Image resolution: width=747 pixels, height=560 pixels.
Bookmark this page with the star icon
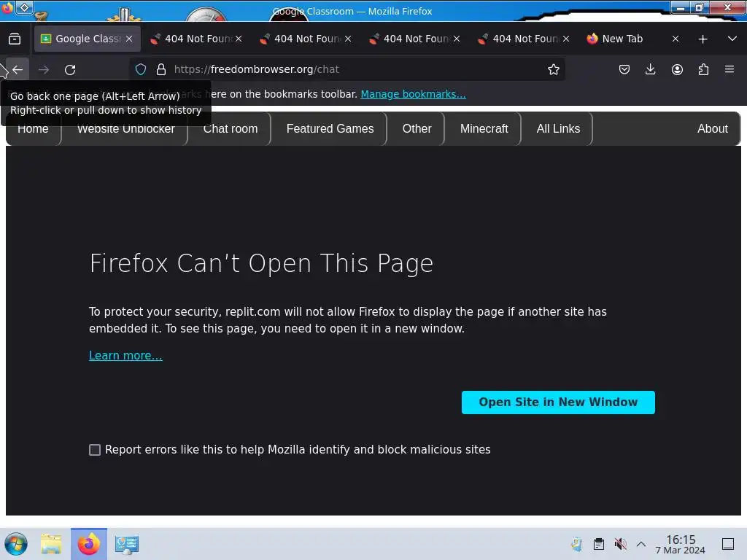click(553, 69)
